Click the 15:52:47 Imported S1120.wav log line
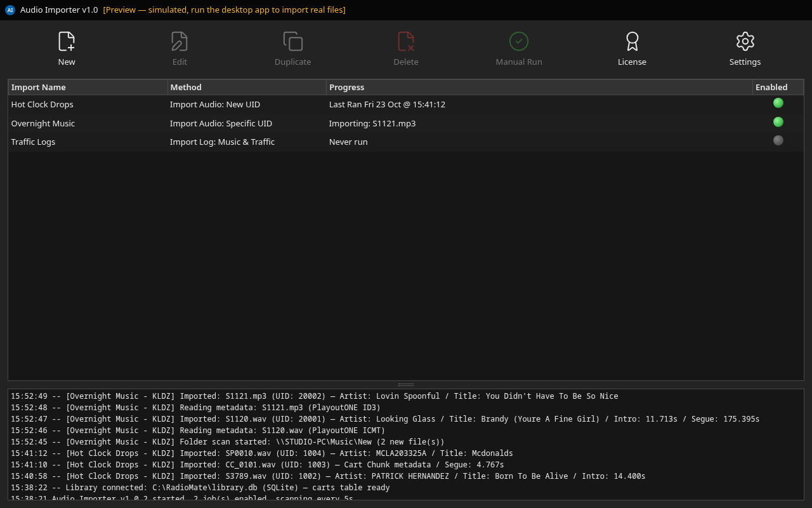The height and width of the screenshot is (508, 812). (385, 419)
